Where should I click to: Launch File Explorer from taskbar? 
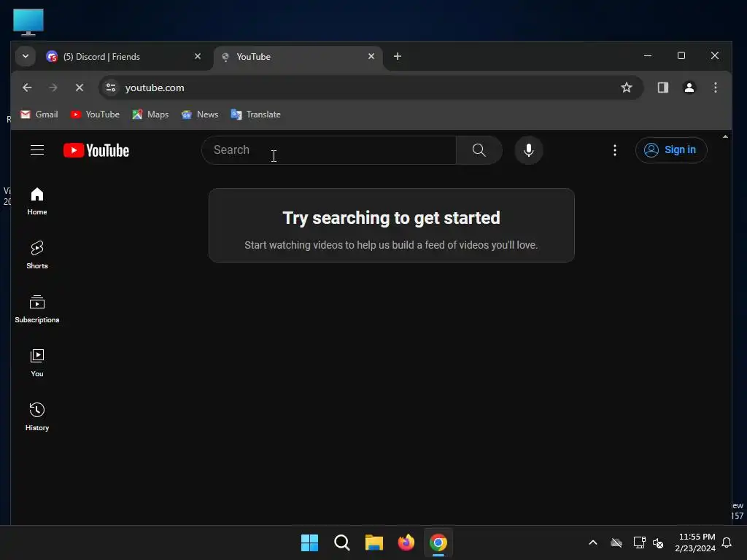pos(374,542)
